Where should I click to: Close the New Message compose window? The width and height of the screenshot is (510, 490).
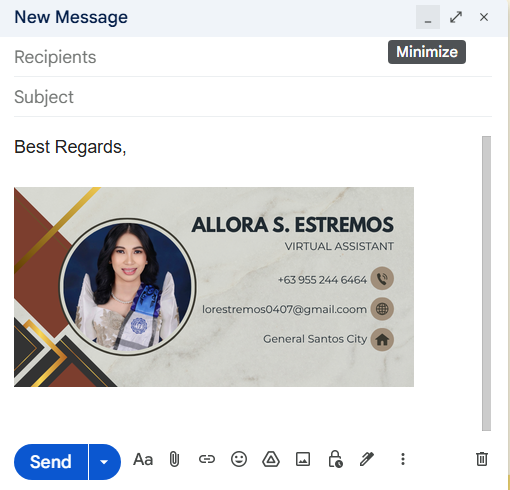click(484, 17)
